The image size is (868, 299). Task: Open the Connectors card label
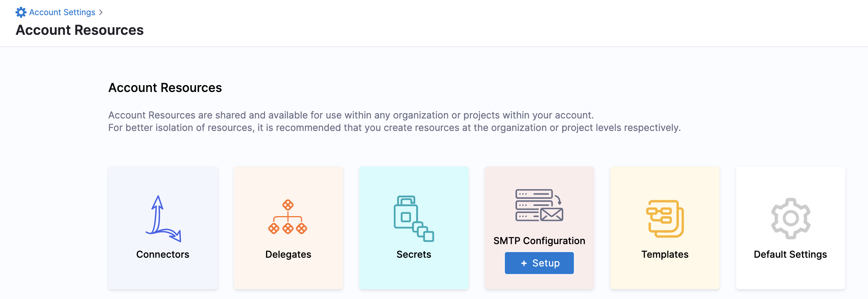coord(163,254)
